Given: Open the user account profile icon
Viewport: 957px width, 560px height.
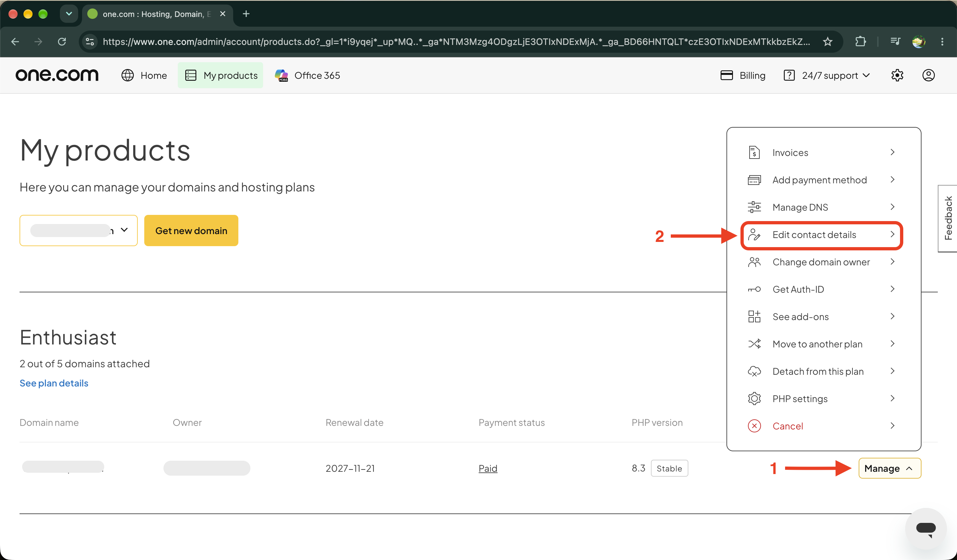Looking at the screenshot, I should [x=929, y=75].
